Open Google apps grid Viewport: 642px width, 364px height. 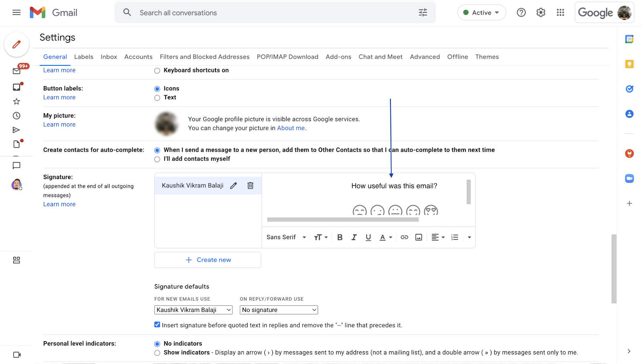(x=561, y=12)
